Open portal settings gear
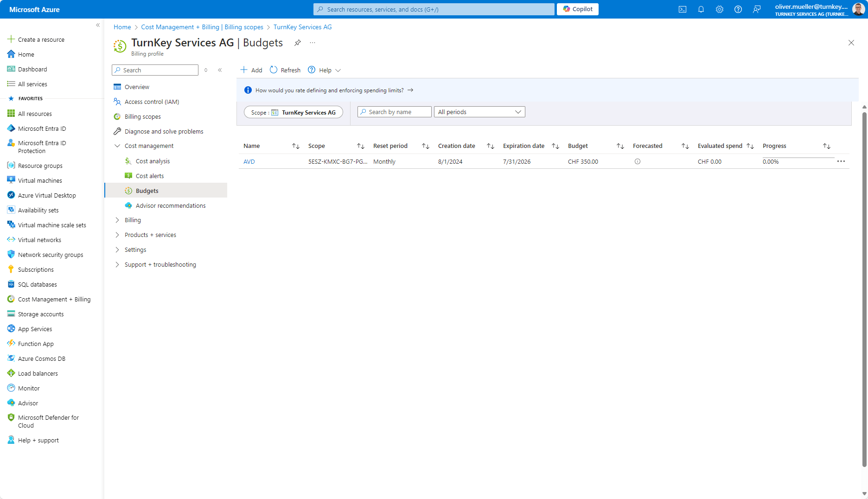 pos(720,9)
